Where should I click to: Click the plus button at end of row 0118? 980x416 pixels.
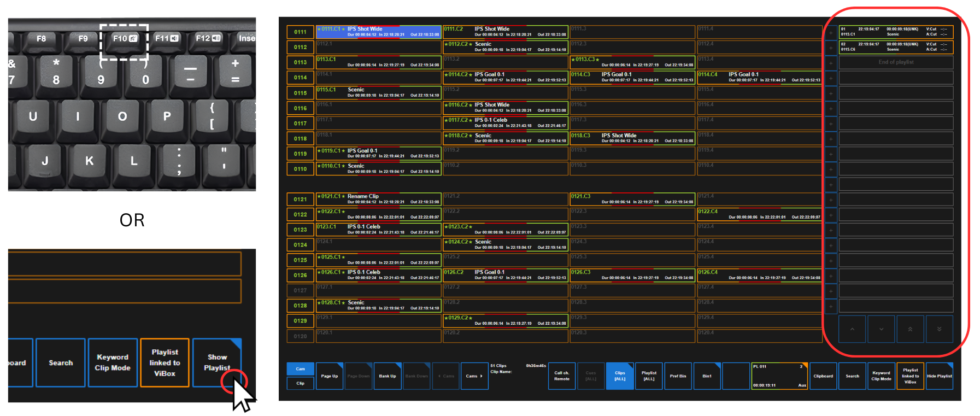coord(831,139)
